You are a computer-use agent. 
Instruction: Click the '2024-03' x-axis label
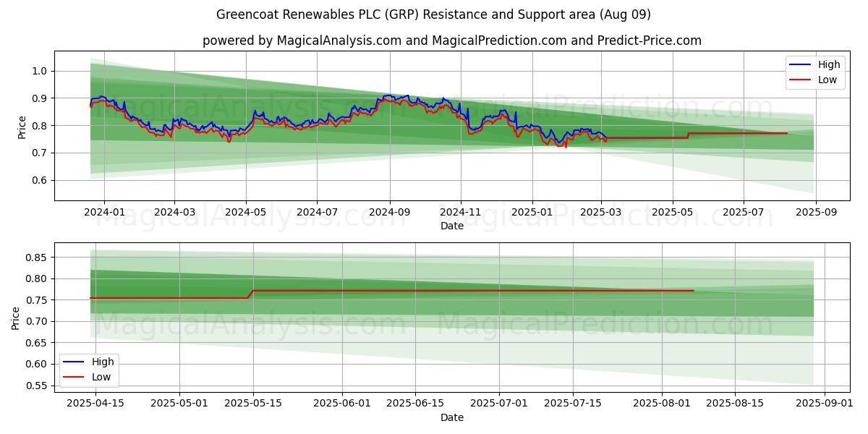coord(174,213)
